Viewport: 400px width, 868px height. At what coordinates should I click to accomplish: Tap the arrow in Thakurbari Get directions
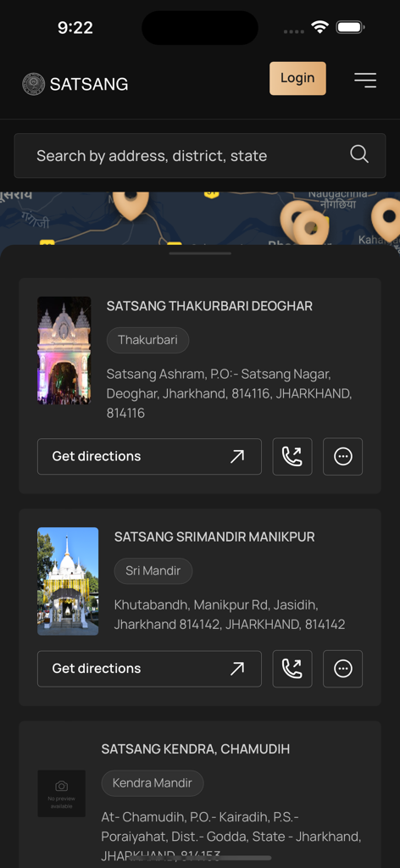pos(237,456)
